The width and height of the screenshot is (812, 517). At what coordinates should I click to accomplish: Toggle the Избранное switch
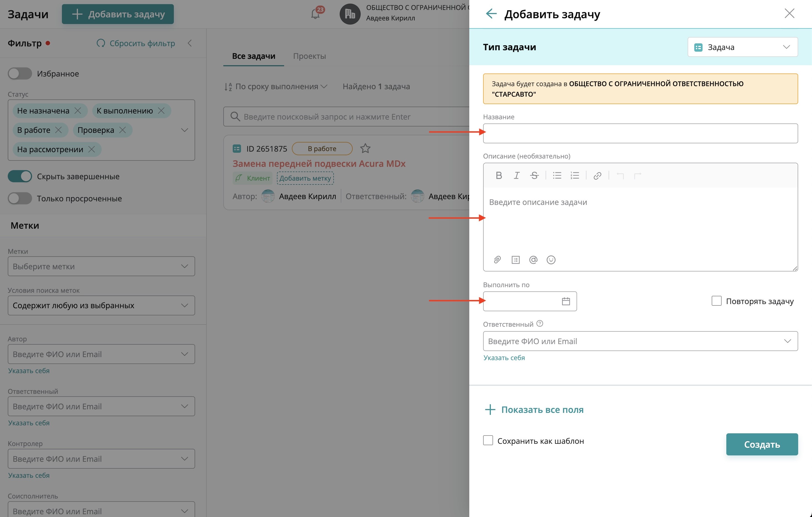[20, 73]
